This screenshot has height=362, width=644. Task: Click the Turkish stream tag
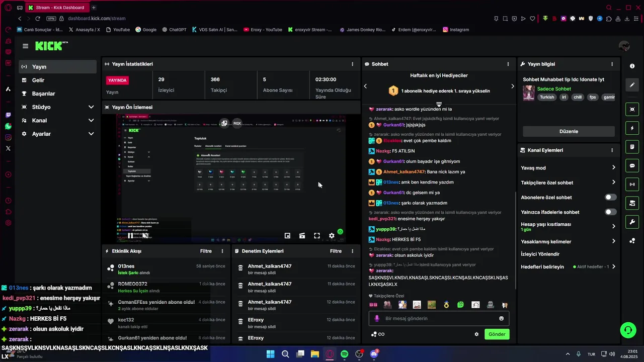click(x=547, y=98)
